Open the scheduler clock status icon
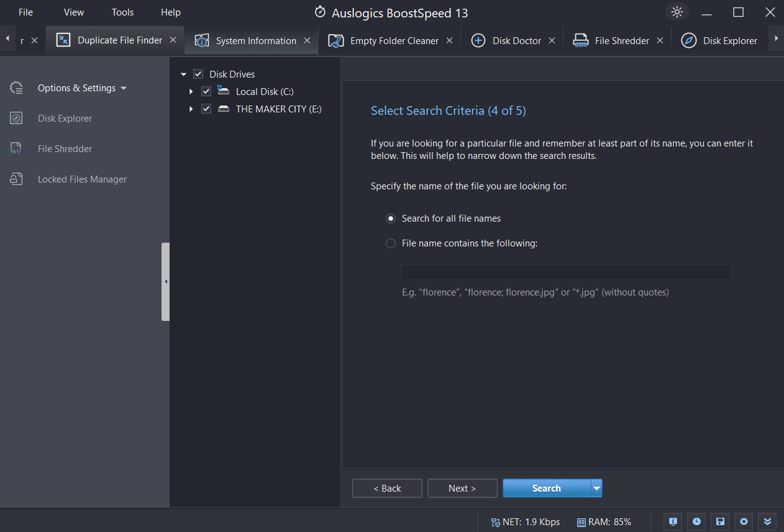784x532 pixels. 696,521
